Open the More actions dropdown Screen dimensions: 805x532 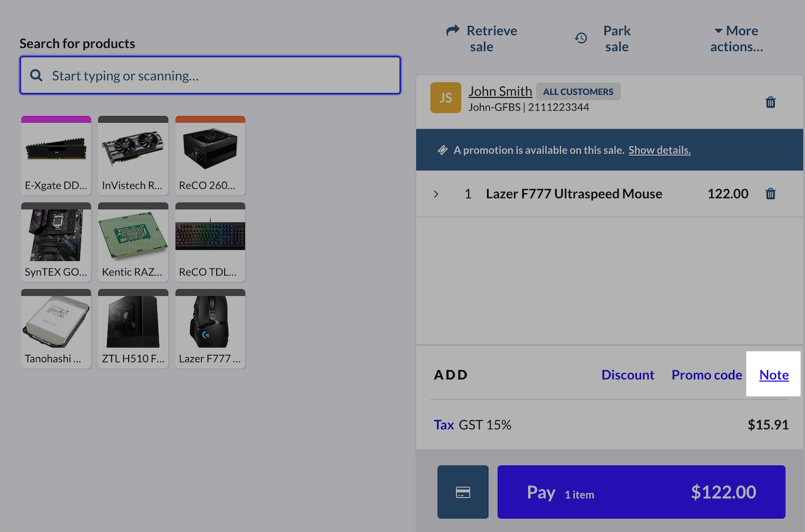[x=736, y=39]
